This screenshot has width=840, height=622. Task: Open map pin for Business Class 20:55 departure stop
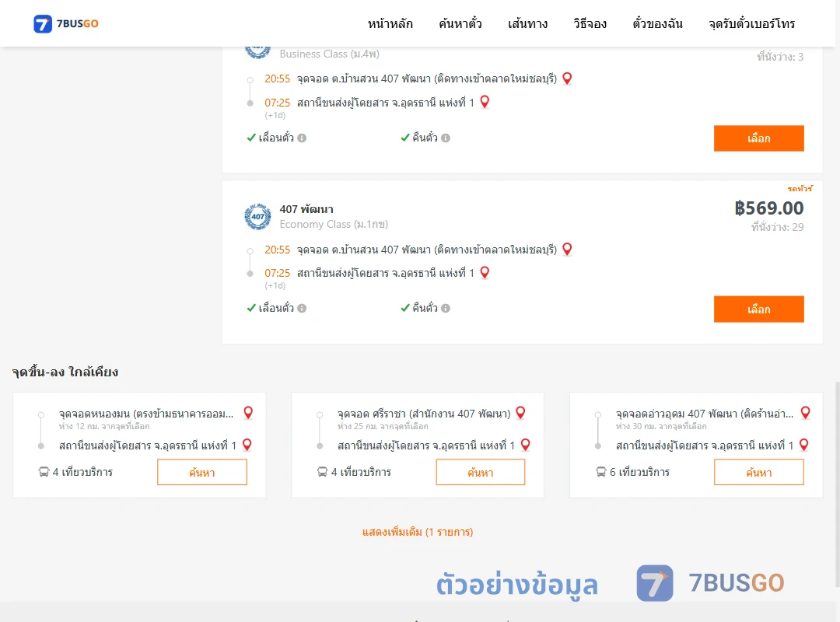[x=567, y=79]
